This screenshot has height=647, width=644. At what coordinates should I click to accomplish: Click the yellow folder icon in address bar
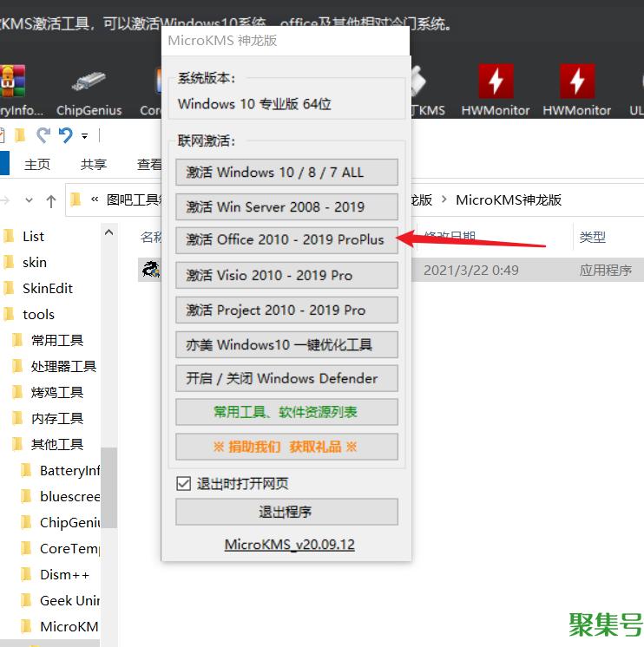[x=76, y=199]
